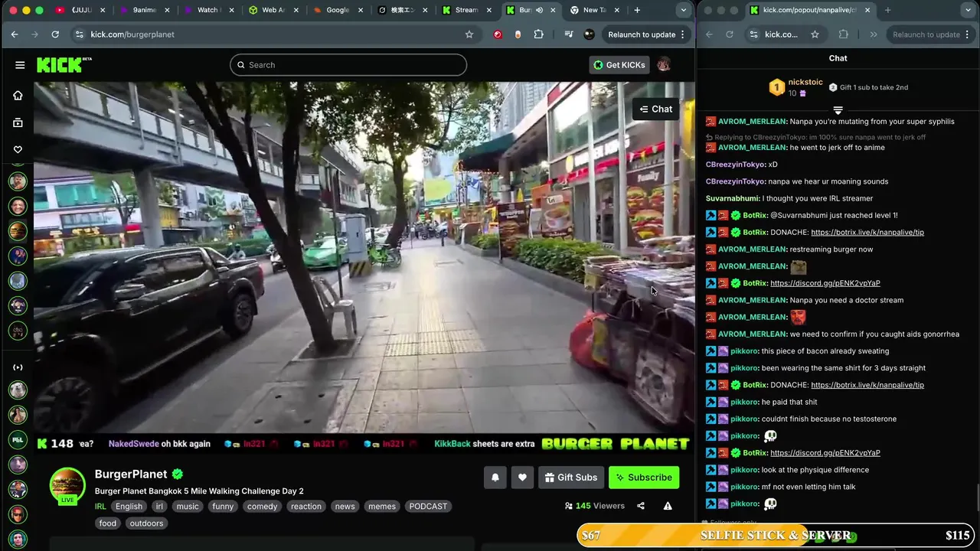Switch to the 9anime tab

144,10
